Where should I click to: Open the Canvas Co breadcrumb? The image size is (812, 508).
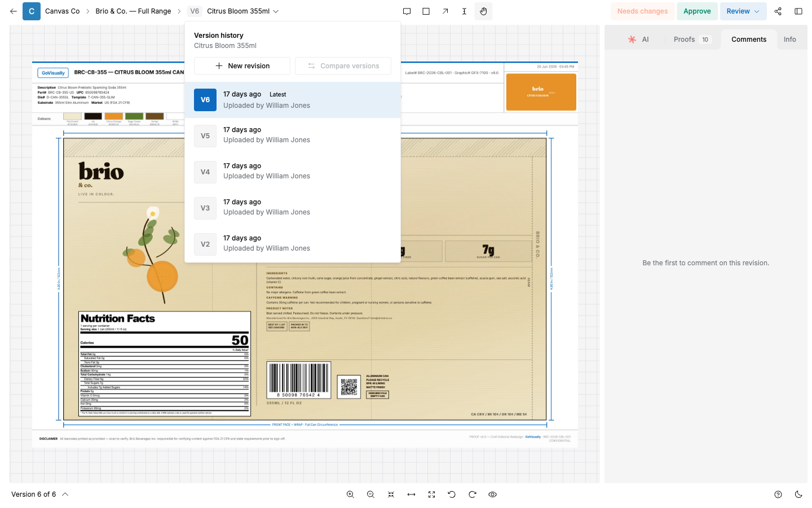62,11
